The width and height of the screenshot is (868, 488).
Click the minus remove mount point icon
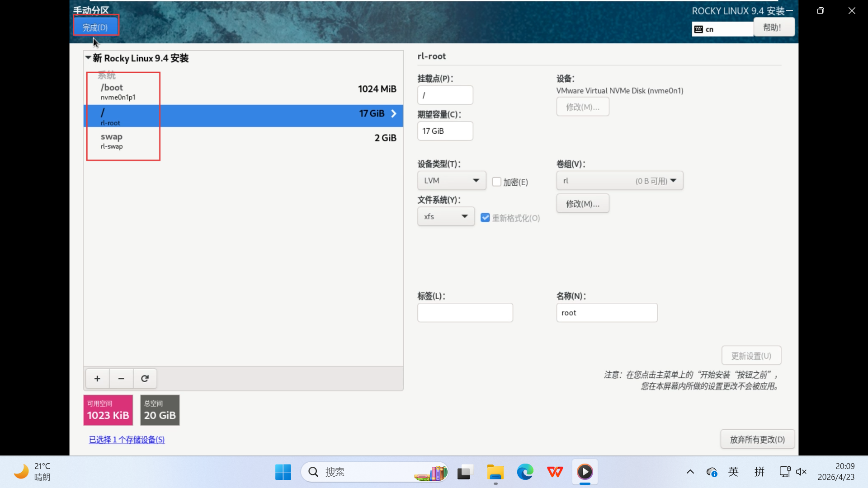pyautogui.click(x=121, y=379)
